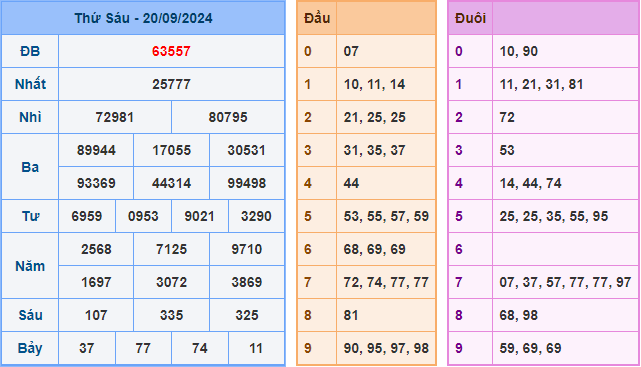
Task: Select the Bảy prize label
Action: pyautogui.click(x=30, y=348)
